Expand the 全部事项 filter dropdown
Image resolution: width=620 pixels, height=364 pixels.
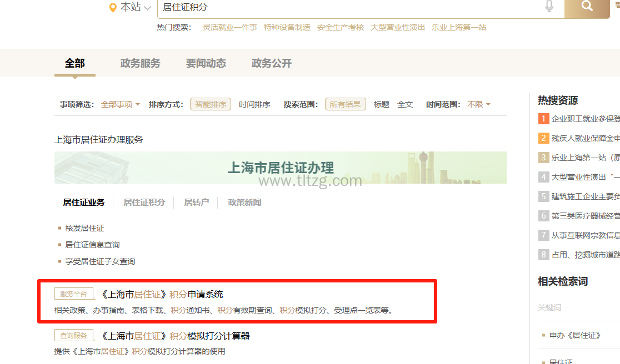pos(120,104)
